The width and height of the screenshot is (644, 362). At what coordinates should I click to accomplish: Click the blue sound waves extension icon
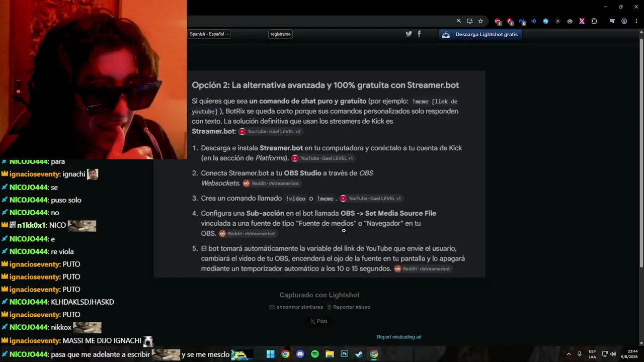tap(533, 21)
